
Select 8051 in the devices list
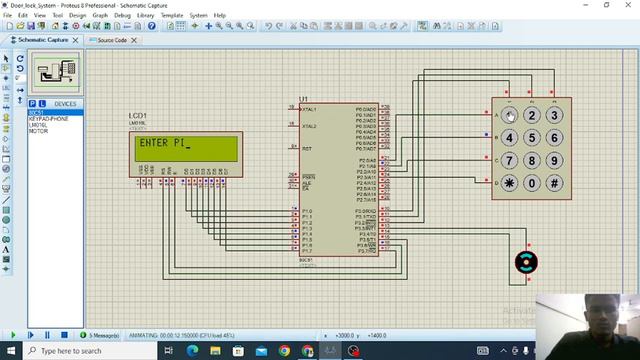[x=56, y=112]
